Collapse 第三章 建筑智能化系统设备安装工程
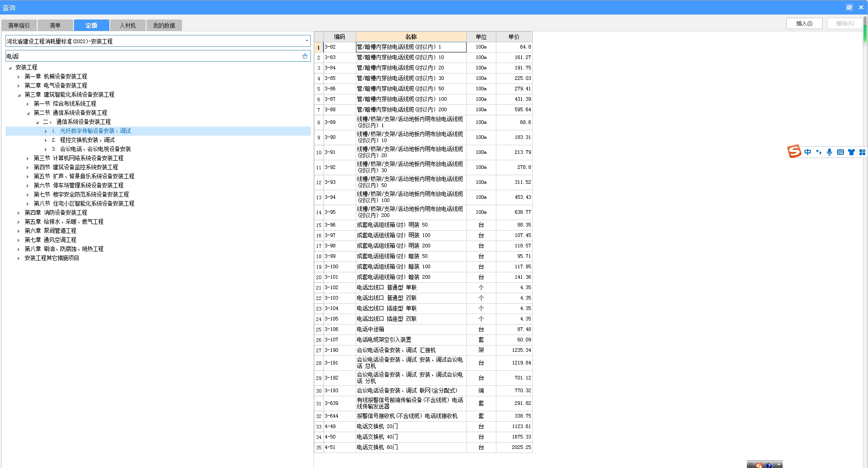The width and height of the screenshot is (868, 468). [19, 95]
